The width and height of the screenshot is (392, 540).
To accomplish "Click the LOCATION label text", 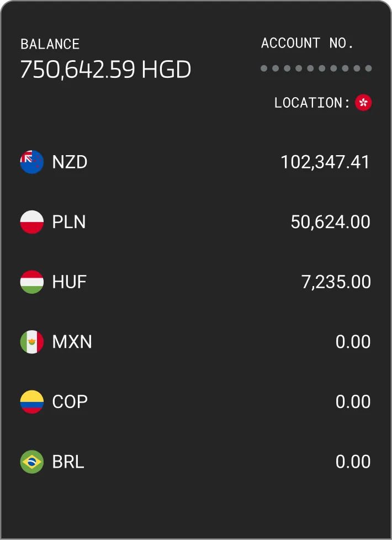I will coord(312,103).
